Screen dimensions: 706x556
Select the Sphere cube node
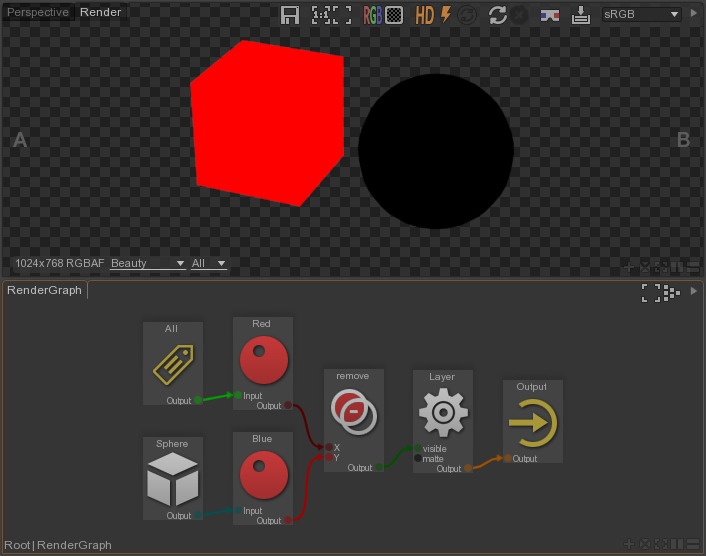point(172,479)
